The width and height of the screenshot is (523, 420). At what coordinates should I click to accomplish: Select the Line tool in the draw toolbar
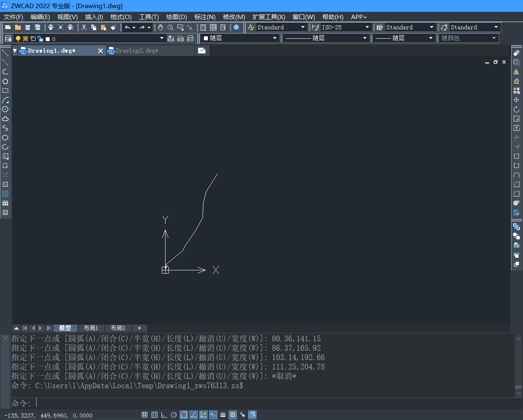tap(5, 53)
